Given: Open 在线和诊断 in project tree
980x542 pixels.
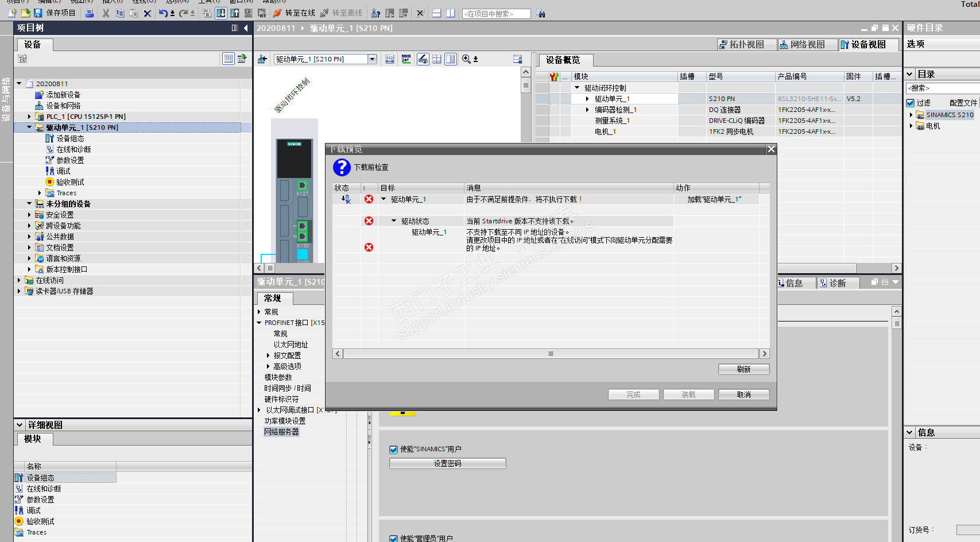Looking at the screenshot, I should pos(73,149).
